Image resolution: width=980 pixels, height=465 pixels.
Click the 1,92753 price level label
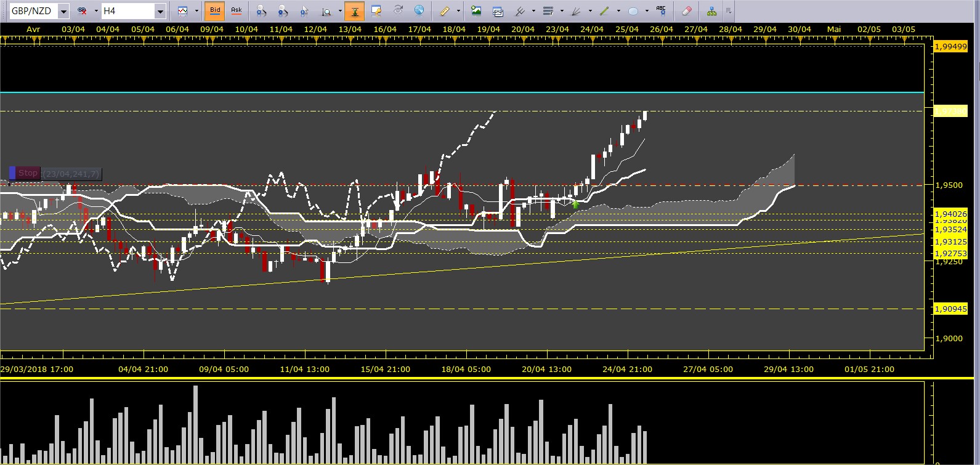coord(950,253)
